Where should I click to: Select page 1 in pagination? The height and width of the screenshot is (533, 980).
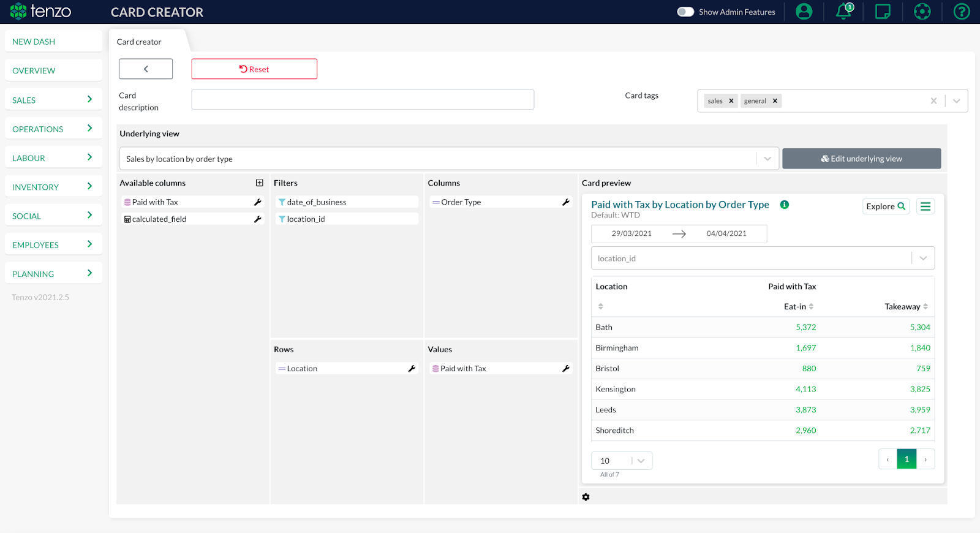click(907, 459)
